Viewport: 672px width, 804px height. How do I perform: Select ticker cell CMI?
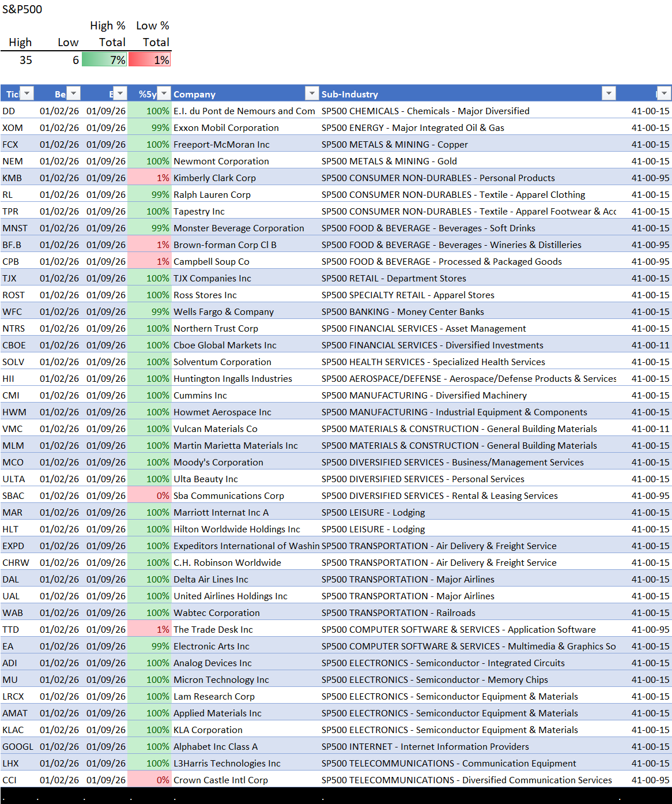[18, 395]
